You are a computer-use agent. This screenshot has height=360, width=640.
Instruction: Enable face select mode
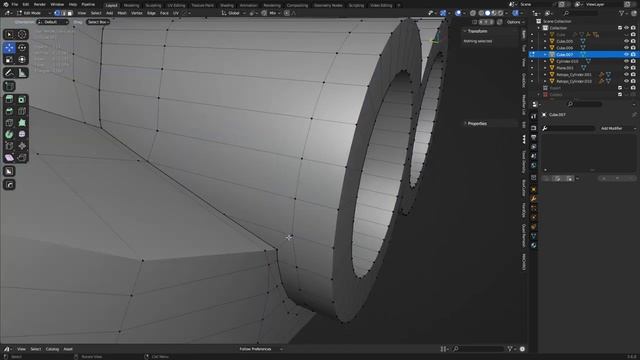[70, 13]
